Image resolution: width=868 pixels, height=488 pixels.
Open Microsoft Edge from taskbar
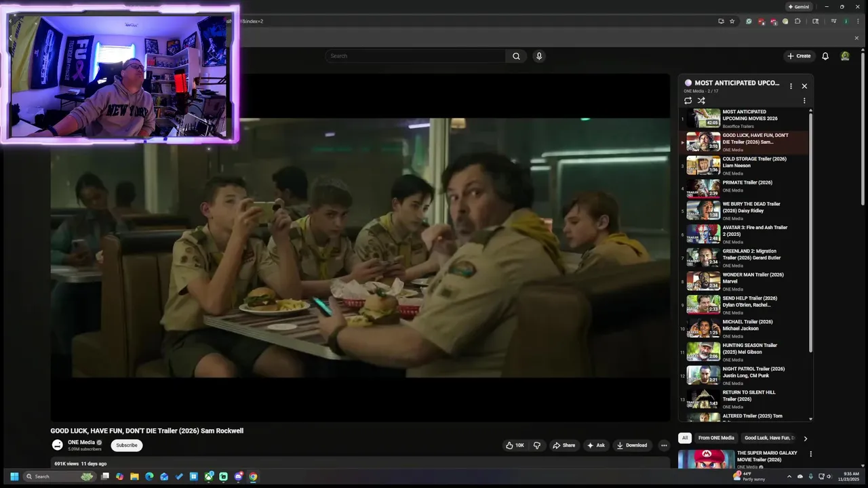click(149, 476)
